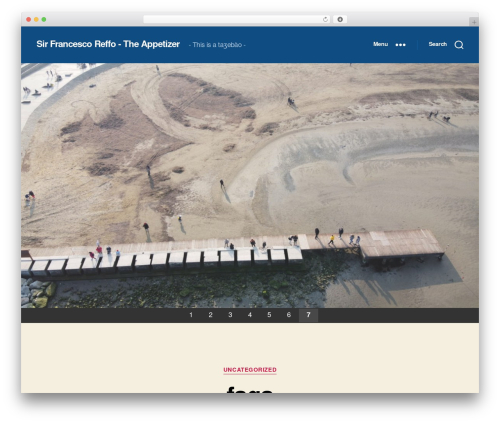
Task: Open the Menu label in header
Action: pos(380,44)
